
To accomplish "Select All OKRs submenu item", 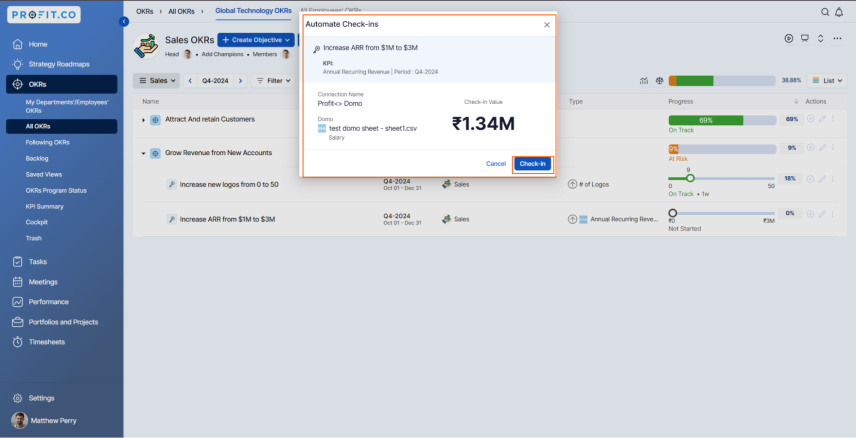I will tap(61, 126).
